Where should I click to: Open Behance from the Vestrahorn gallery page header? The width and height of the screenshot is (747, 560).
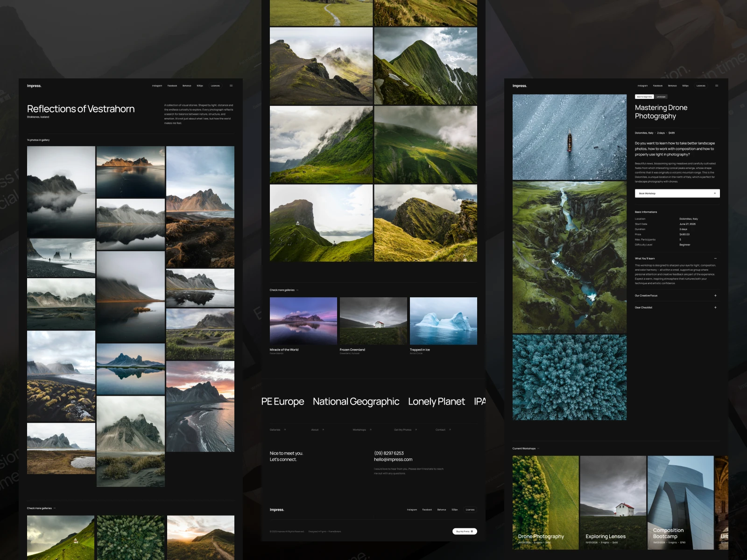[187, 86]
